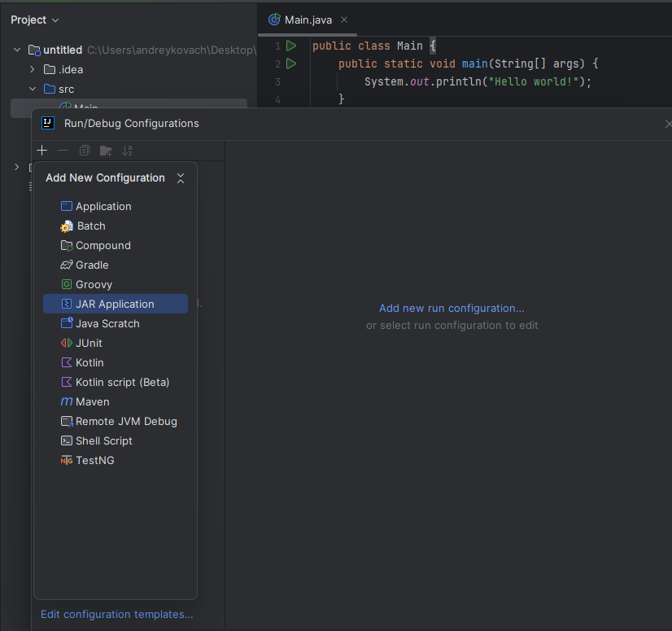Screen dimensions: 672x631
Task: Click the Sort Configurations alphabetically icon
Action: 127,151
